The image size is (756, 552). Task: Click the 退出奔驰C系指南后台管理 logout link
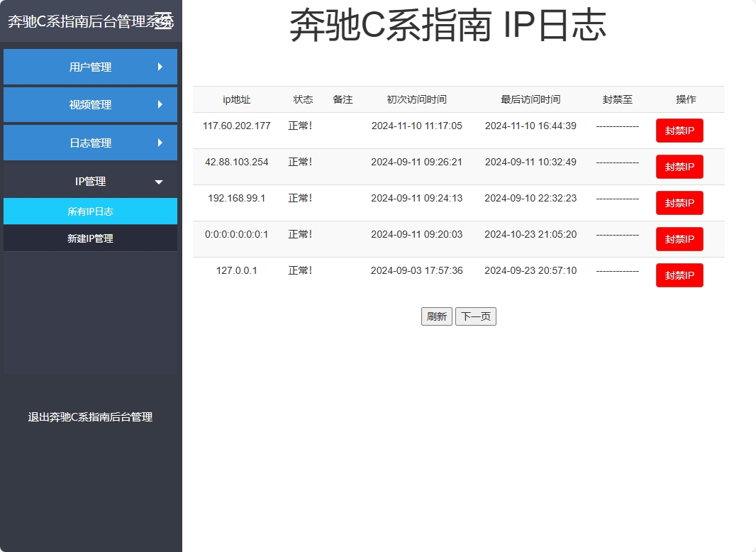point(90,417)
